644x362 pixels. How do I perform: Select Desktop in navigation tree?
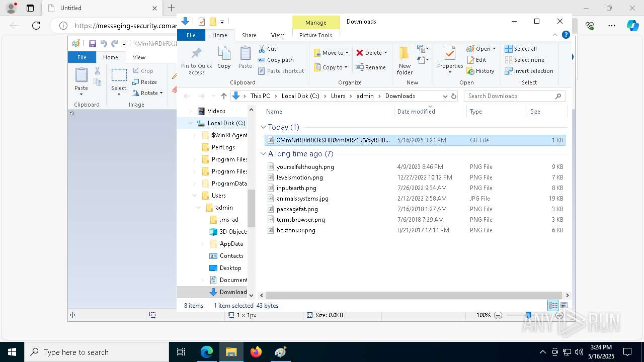point(230,268)
